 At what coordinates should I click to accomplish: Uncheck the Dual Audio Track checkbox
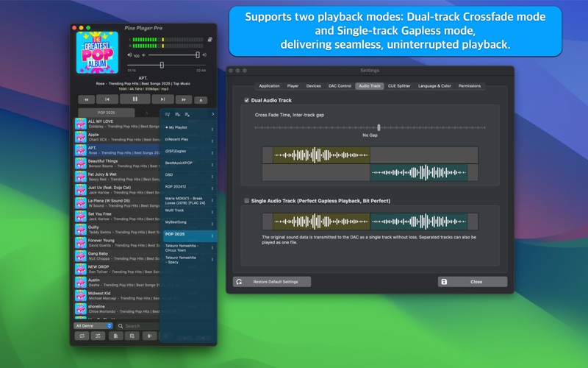point(246,100)
